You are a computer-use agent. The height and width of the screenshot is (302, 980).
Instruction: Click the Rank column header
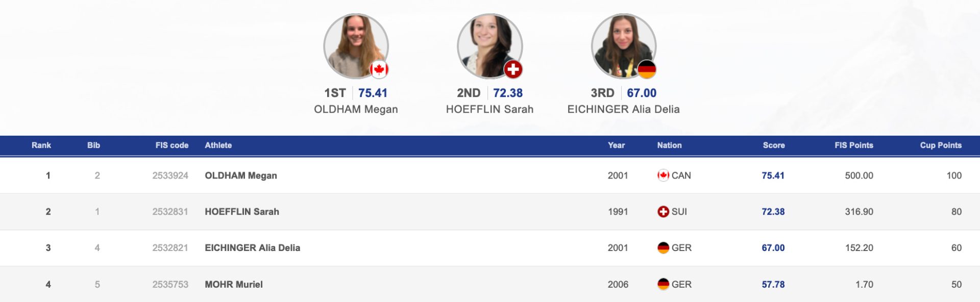41,145
